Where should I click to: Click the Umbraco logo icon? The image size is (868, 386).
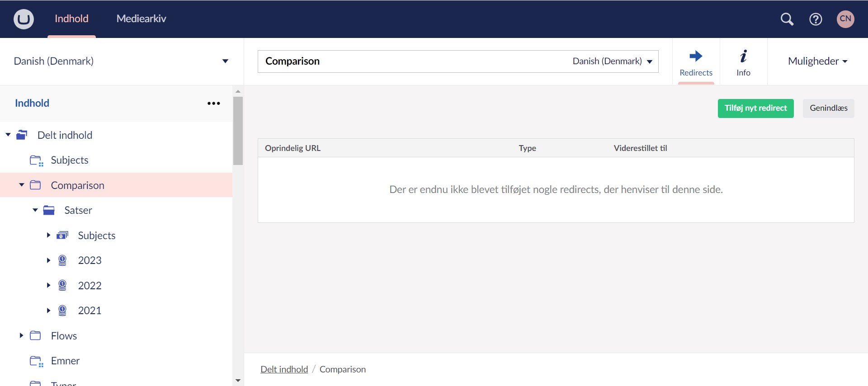pos(24,19)
